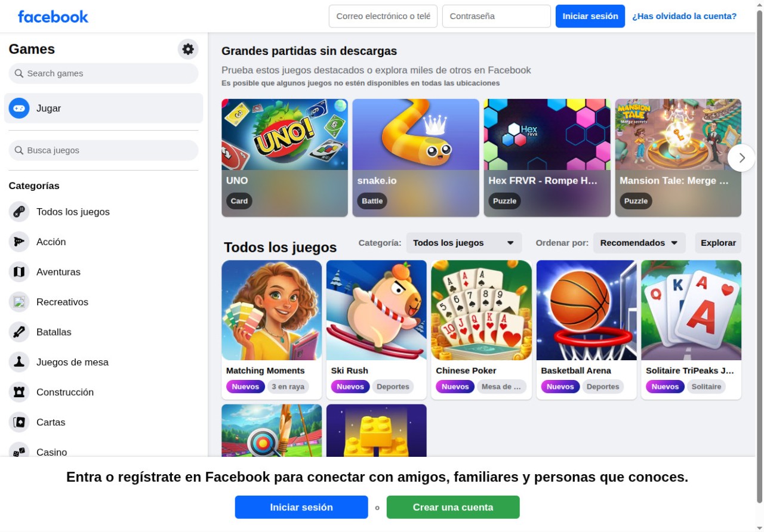Select the Aventuras map icon
The image size is (764, 532).
click(19, 272)
